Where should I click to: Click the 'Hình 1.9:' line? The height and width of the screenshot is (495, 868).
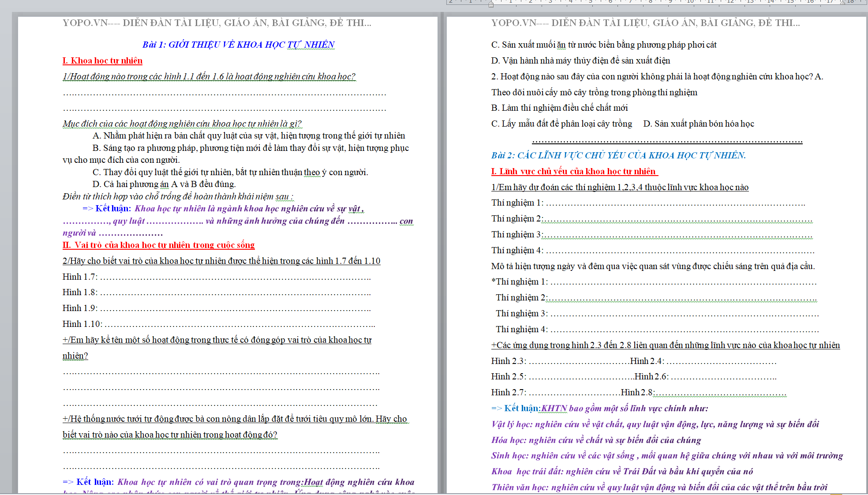(x=217, y=308)
